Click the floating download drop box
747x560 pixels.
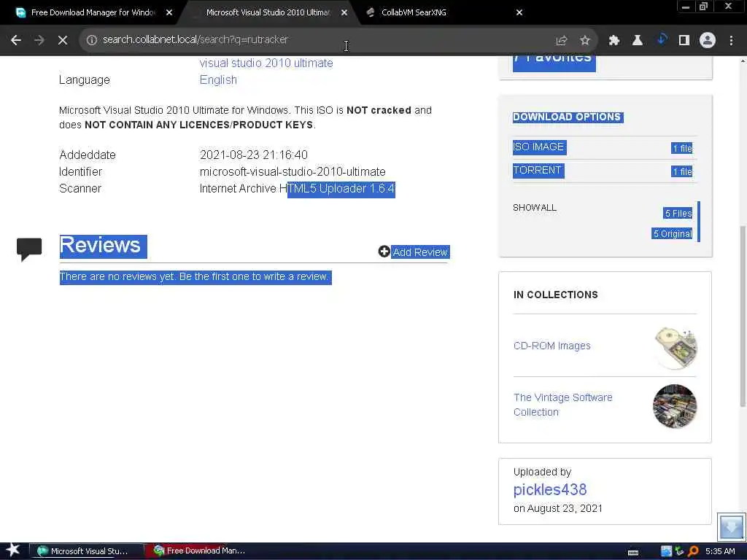tap(731, 526)
